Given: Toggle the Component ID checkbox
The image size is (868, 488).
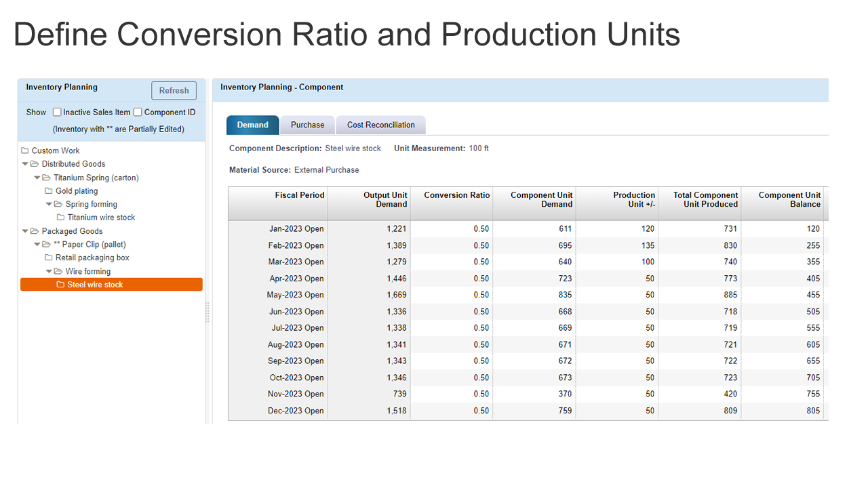Looking at the screenshot, I should [x=138, y=113].
